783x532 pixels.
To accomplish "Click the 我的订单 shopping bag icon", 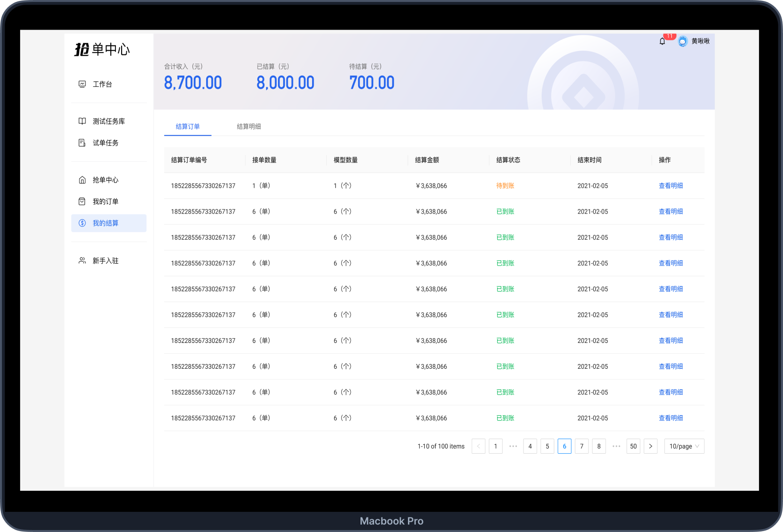I will 82,201.
